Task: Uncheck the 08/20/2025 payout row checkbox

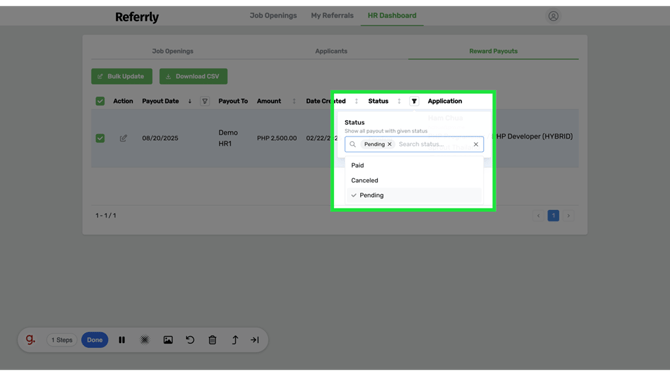Action: coord(100,138)
